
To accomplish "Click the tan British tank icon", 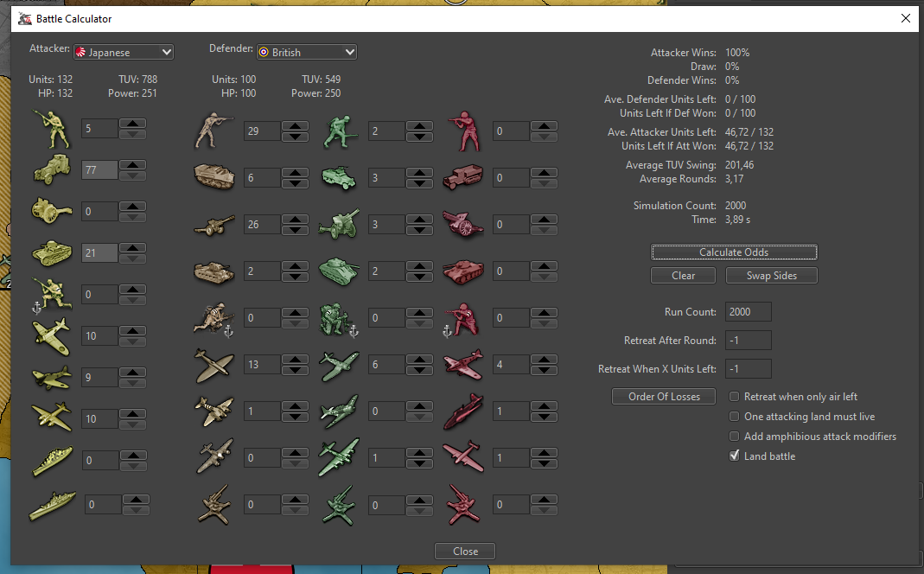I will tap(214, 271).
